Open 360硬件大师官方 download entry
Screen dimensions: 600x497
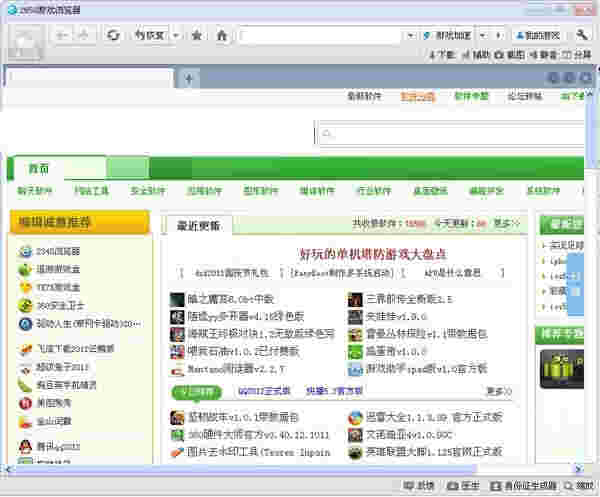258,435
